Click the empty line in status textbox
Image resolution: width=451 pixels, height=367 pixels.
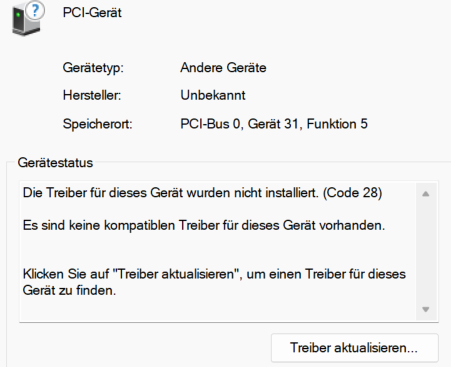(x=217, y=250)
